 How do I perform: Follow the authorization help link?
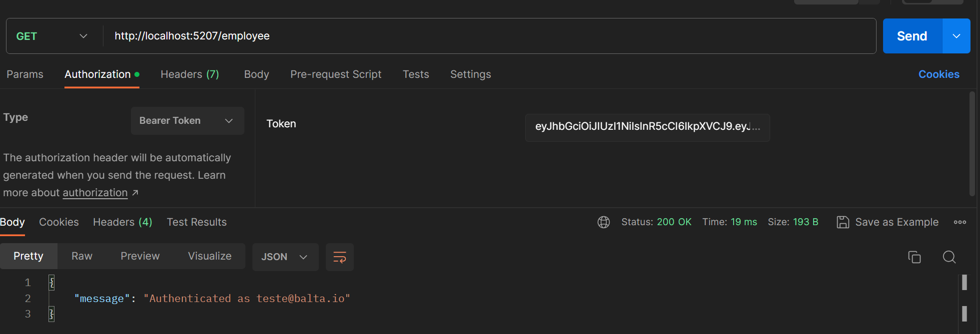coord(95,193)
